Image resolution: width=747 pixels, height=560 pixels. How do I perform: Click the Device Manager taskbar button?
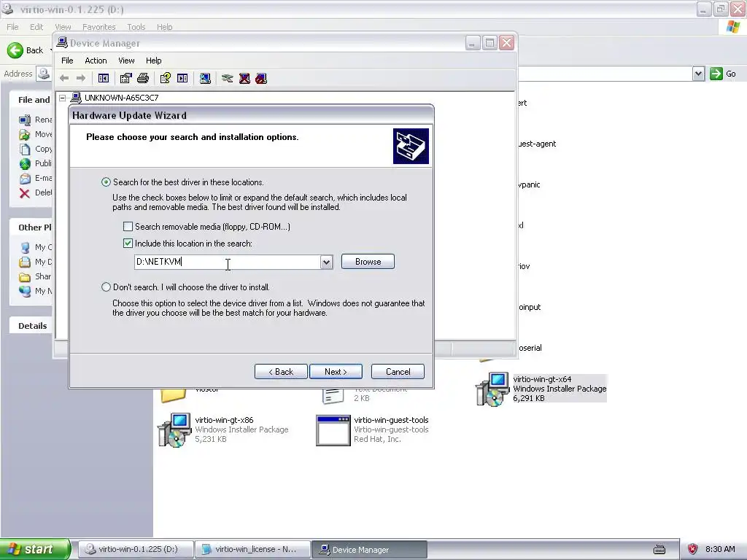coord(369,549)
